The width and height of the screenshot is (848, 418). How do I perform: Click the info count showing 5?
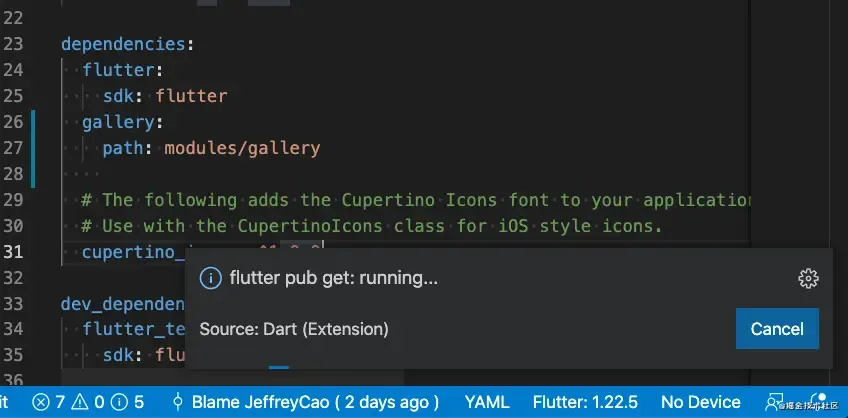click(127, 402)
